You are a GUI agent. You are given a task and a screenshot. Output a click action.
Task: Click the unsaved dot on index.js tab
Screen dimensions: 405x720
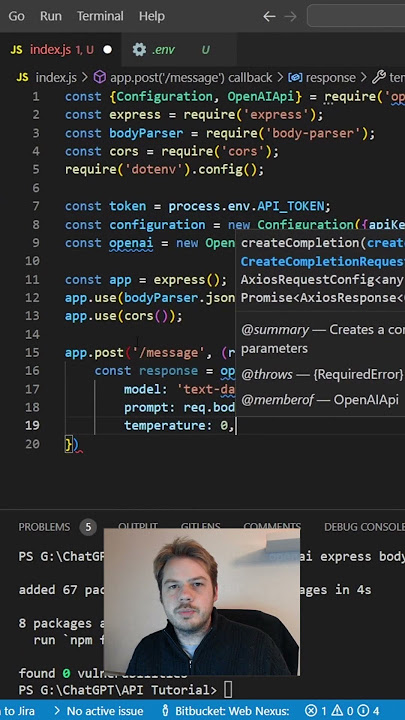[x=107, y=50]
